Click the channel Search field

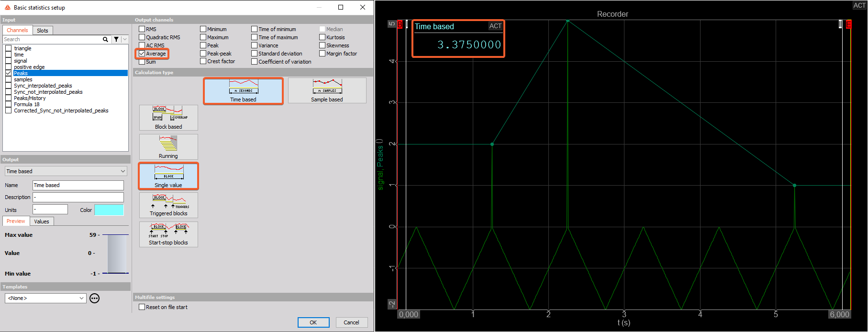point(52,39)
